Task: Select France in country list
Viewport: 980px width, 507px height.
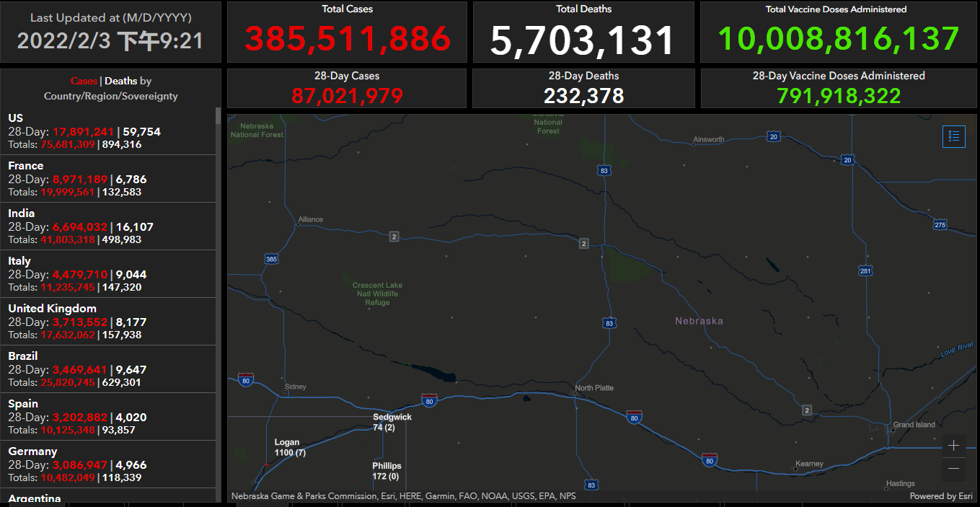Action: pos(108,179)
